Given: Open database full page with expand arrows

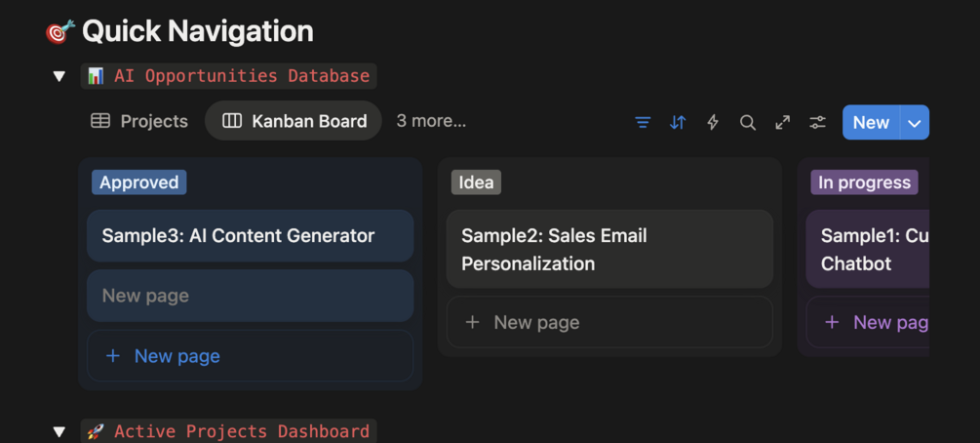Looking at the screenshot, I should coord(782,122).
